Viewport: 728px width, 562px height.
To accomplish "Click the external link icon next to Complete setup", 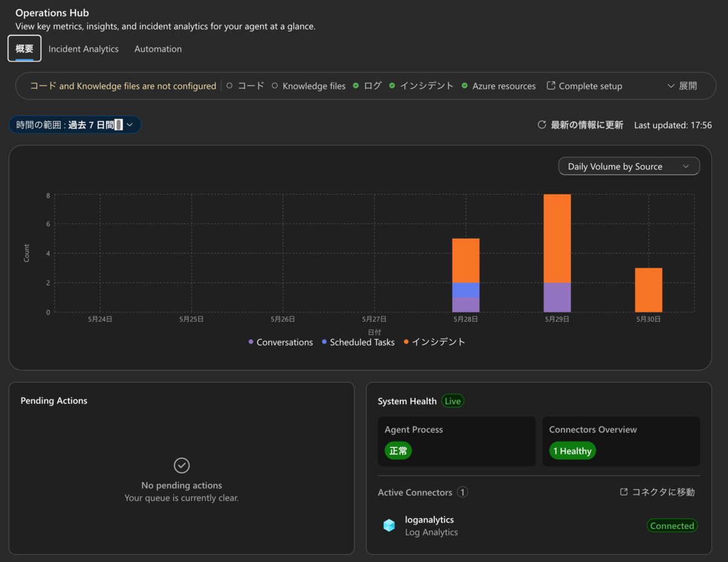I will (551, 86).
